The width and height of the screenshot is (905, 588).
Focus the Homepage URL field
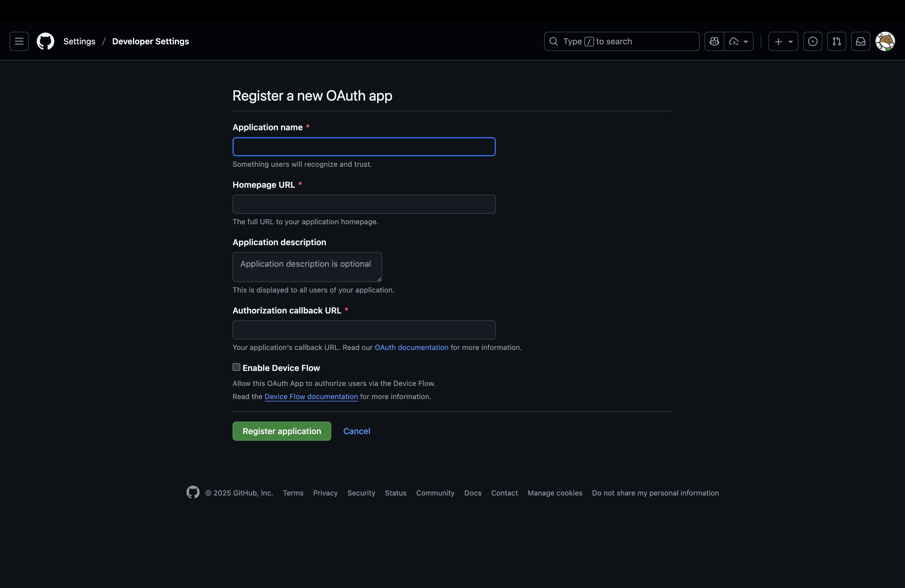364,204
